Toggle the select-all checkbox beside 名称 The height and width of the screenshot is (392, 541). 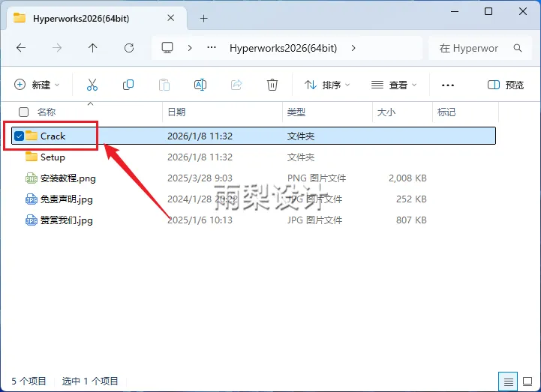click(23, 112)
